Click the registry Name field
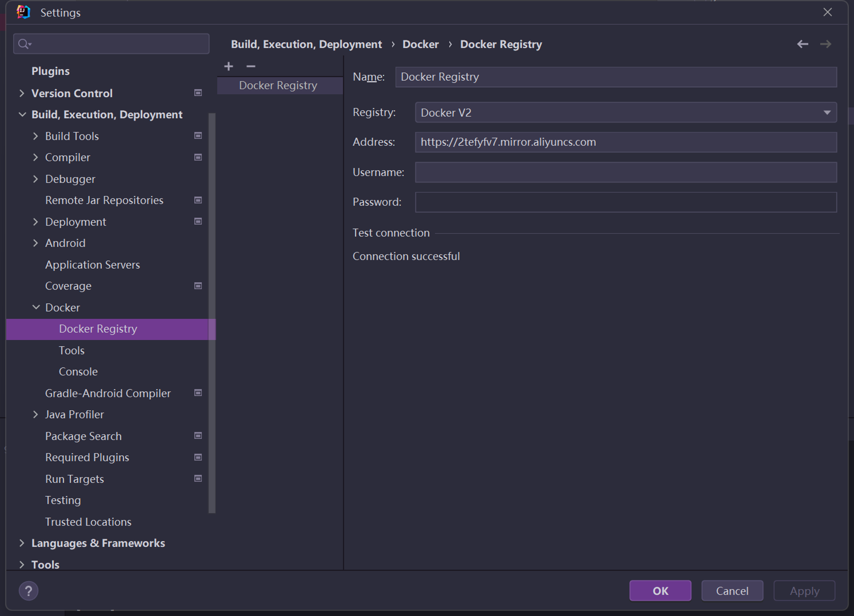The width and height of the screenshot is (854, 616). tap(616, 77)
